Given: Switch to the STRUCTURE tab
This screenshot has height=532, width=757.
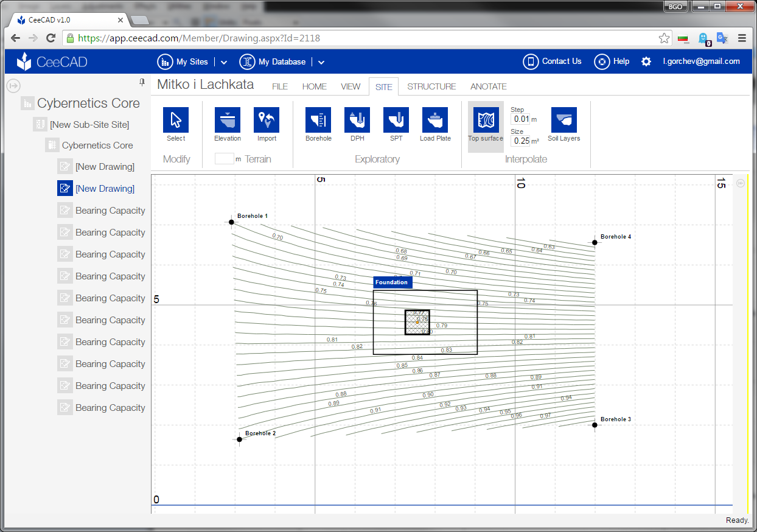Looking at the screenshot, I should 431,86.
